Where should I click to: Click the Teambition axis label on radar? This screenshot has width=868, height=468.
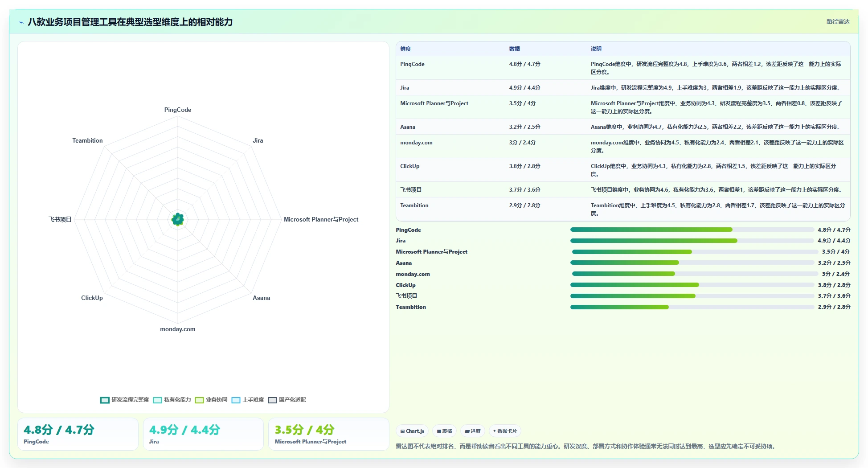(x=87, y=141)
